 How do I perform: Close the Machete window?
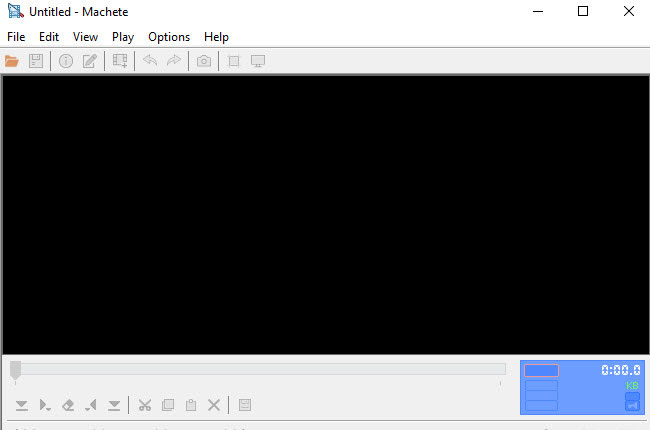(x=628, y=12)
